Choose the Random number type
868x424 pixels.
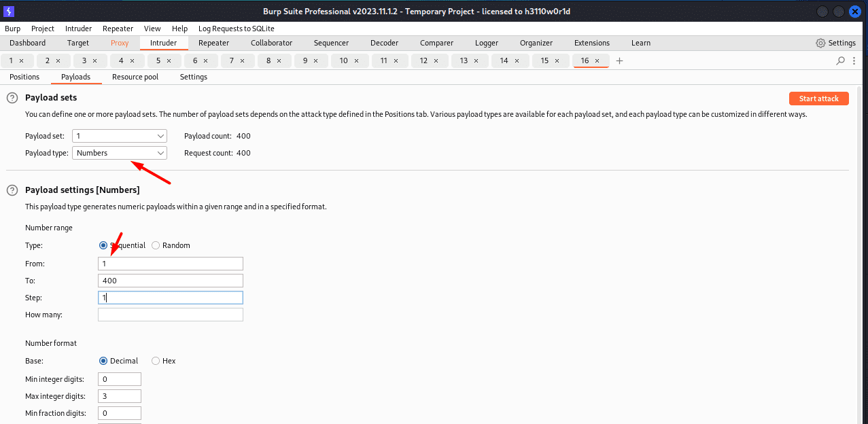coord(156,245)
